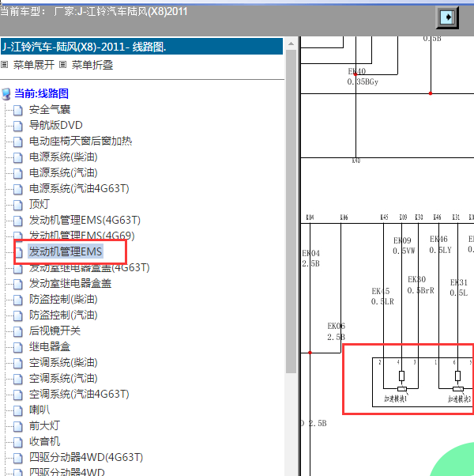The width and height of the screenshot is (474, 476).
Task: Open 空调系统(柴油) diagram
Action: coord(63,362)
